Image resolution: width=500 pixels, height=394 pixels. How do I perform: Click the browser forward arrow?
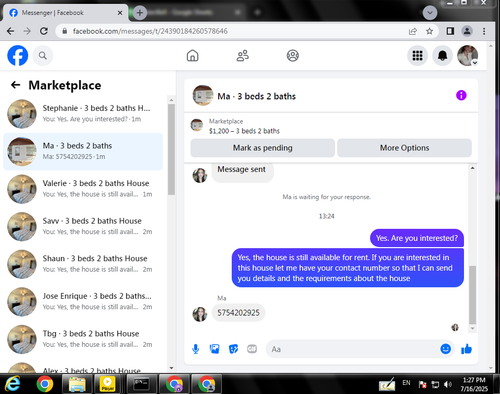pyautogui.click(x=27, y=31)
